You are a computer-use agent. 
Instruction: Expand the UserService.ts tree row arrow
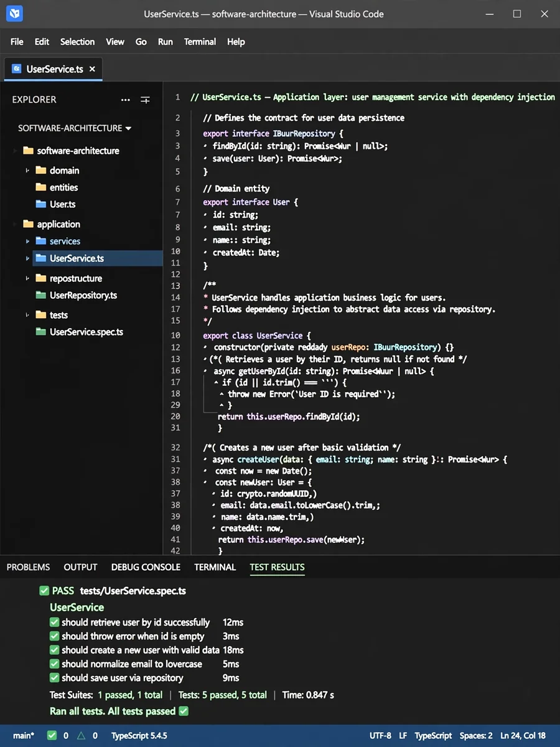28,258
